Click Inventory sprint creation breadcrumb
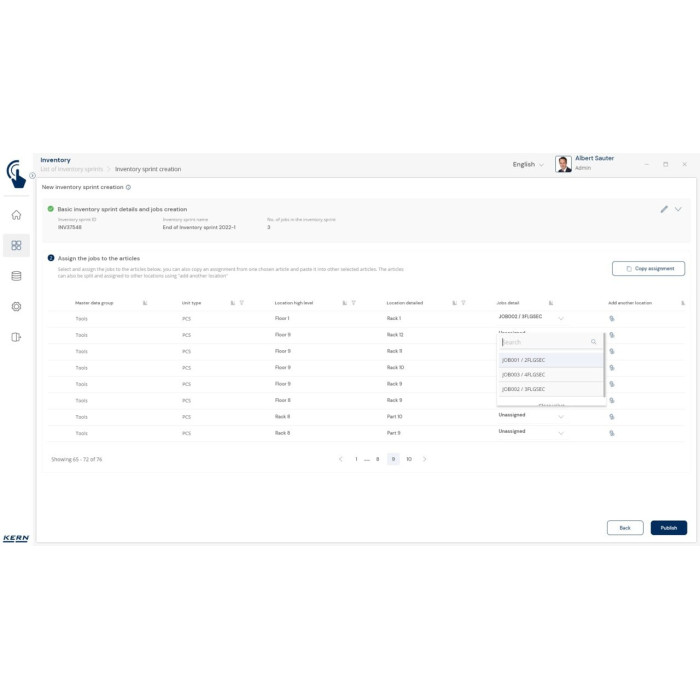Viewport: 700px width, 700px height. point(148,170)
